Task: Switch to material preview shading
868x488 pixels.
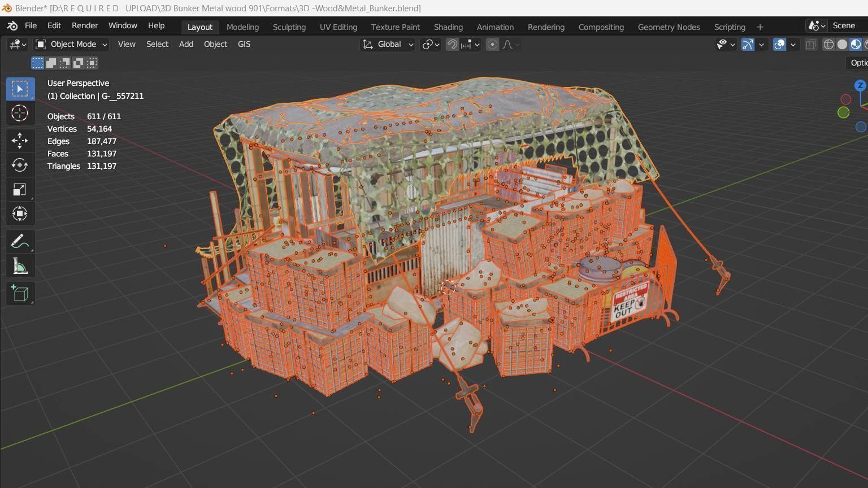Action: pos(856,44)
